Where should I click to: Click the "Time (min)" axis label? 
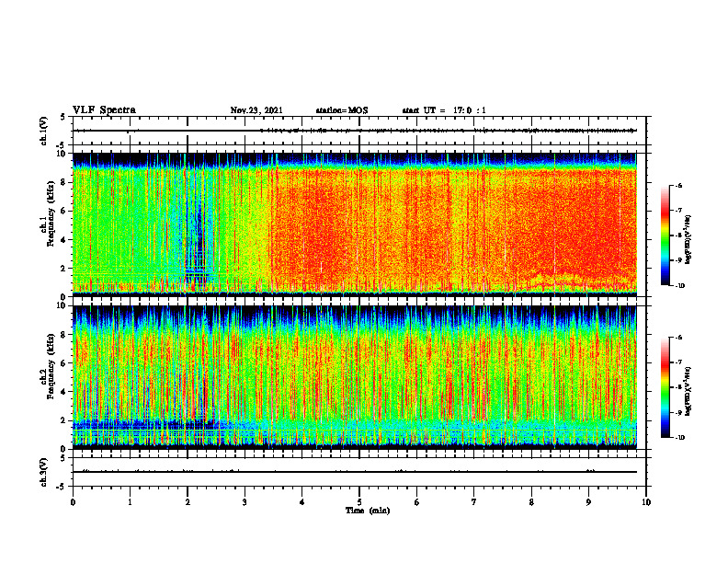[368, 511]
